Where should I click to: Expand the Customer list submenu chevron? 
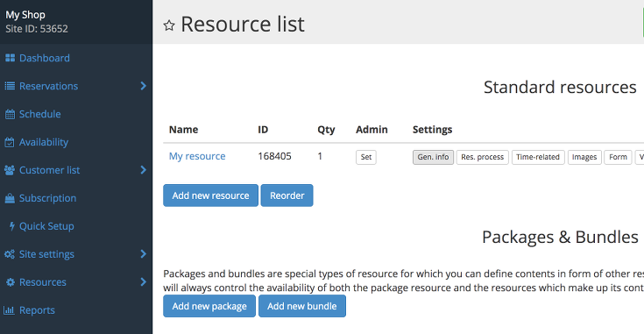(x=143, y=170)
